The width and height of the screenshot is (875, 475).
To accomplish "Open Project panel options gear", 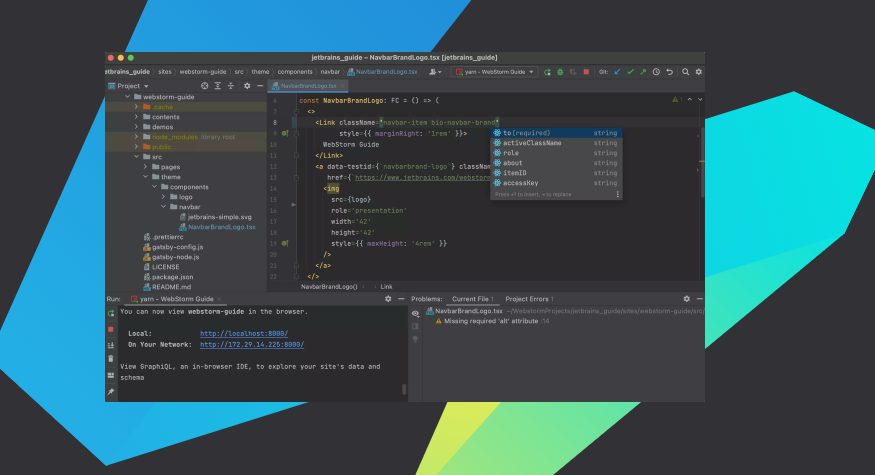I will pyautogui.click(x=247, y=86).
